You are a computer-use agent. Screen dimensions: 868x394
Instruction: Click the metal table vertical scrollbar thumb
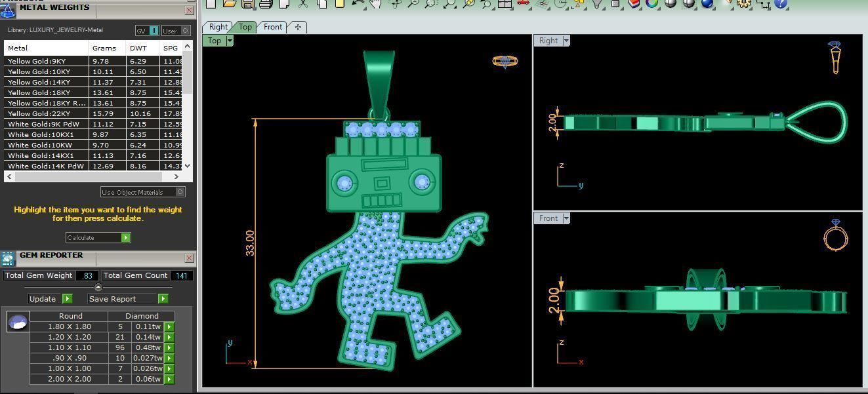187,72
